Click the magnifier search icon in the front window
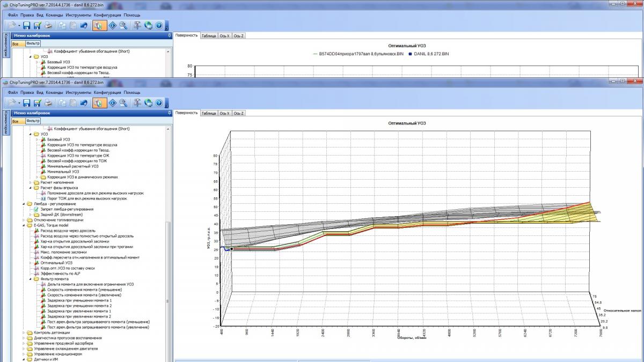This screenshot has height=362, width=644. [123, 103]
